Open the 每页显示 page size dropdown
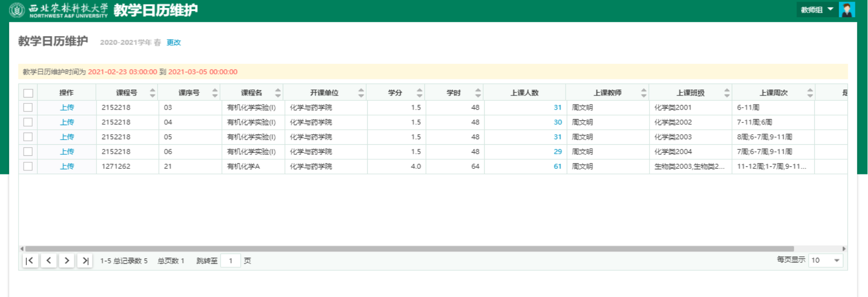Viewport: 868px width, 297px height. (825, 260)
